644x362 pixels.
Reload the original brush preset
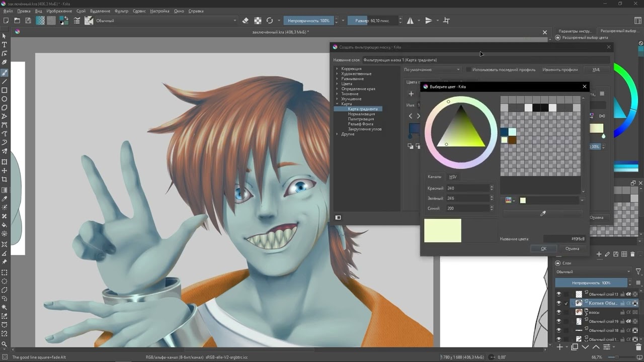tap(270, 21)
